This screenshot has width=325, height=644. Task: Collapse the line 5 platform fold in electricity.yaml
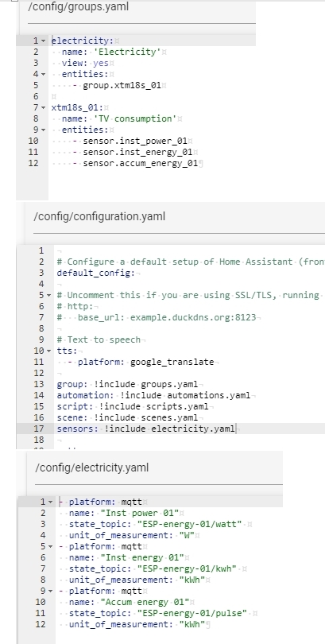click(x=51, y=547)
